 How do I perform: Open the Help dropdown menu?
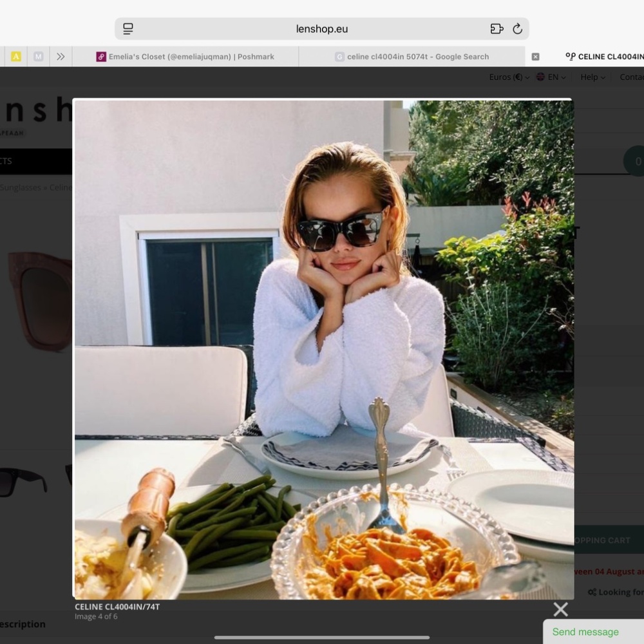(x=592, y=77)
